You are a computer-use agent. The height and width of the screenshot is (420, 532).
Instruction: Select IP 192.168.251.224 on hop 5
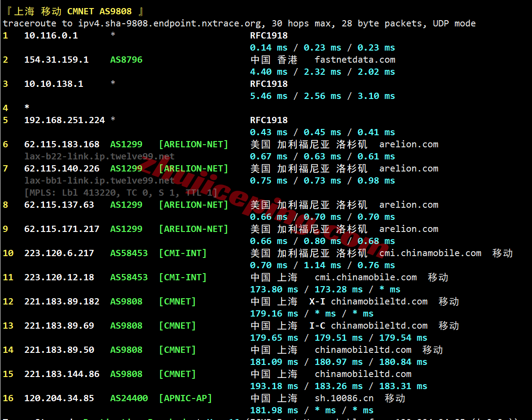tap(65, 120)
